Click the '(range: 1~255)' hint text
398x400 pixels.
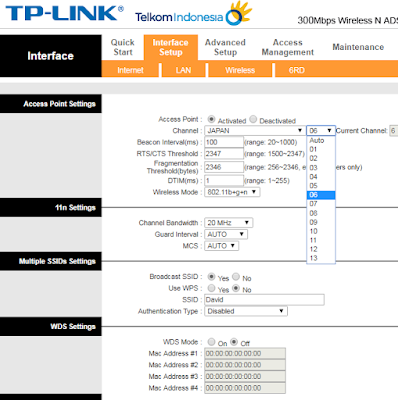[267, 181]
